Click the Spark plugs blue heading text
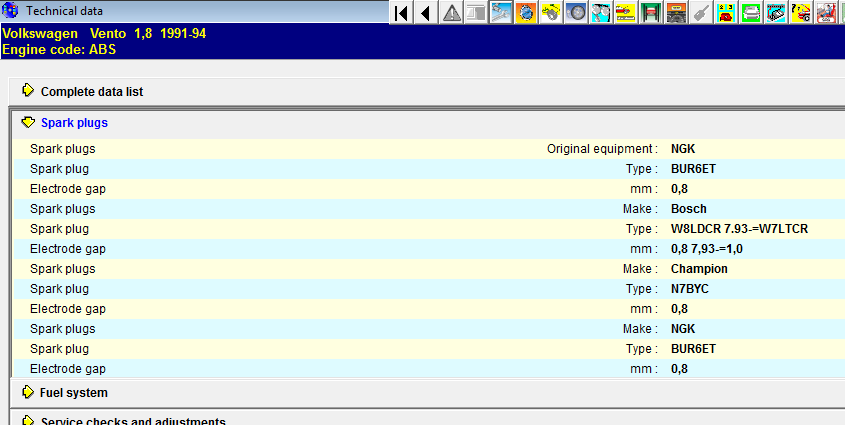This screenshot has height=425, width=845. (74, 123)
